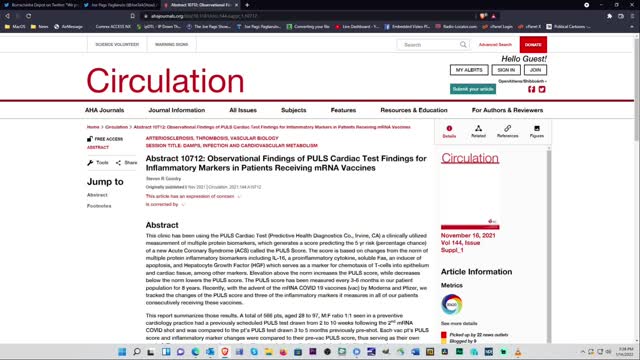Click the DONATE button
The height and width of the screenshot is (360, 640).
point(533,44)
